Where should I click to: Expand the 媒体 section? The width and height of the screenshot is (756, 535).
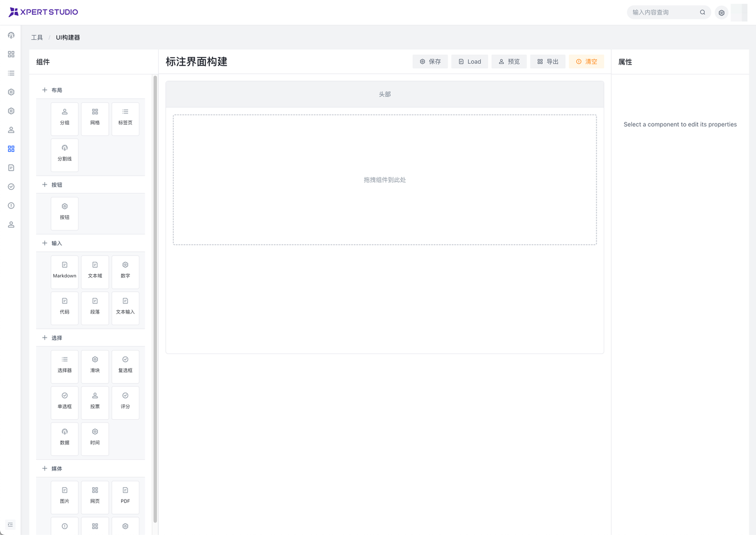(x=90, y=468)
